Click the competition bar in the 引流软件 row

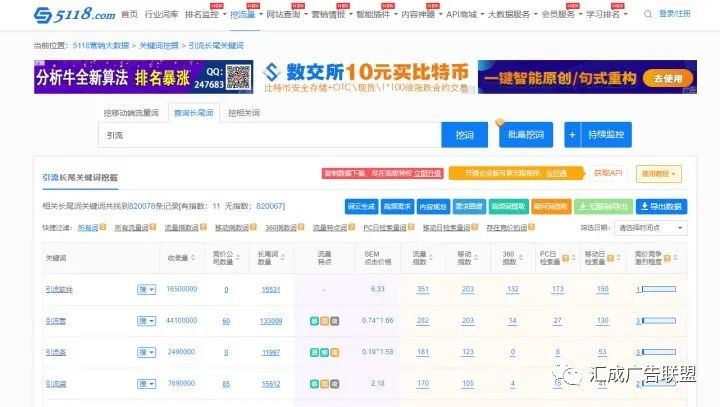coord(659,289)
